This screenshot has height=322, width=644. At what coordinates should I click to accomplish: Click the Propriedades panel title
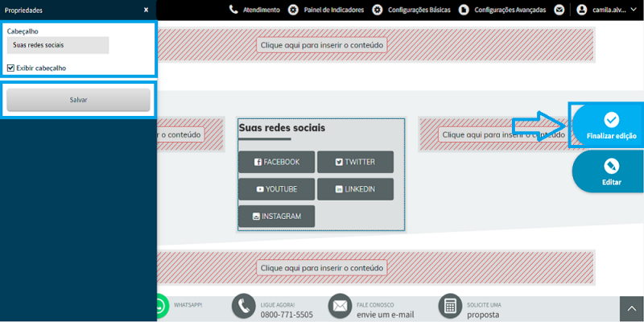click(x=23, y=10)
